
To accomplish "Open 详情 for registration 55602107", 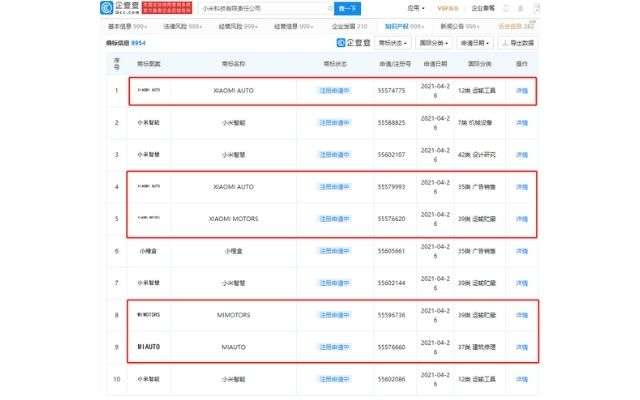I will point(522,155).
